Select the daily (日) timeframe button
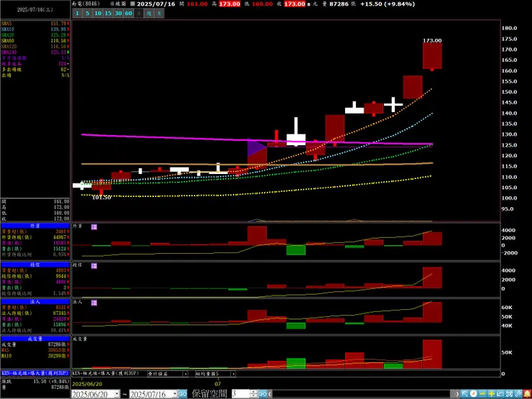The height and width of the screenshot is (399, 532). click(x=139, y=13)
